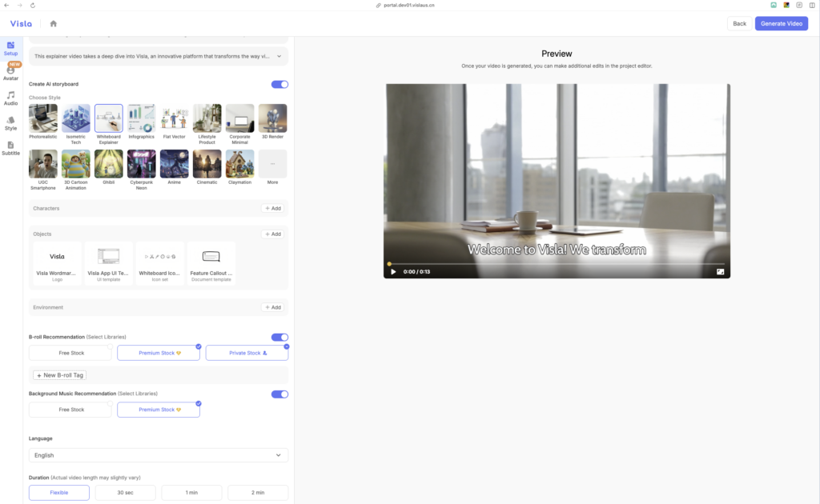Choose the 30 sec duration option
The image size is (820, 504).
[x=125, y=492]
